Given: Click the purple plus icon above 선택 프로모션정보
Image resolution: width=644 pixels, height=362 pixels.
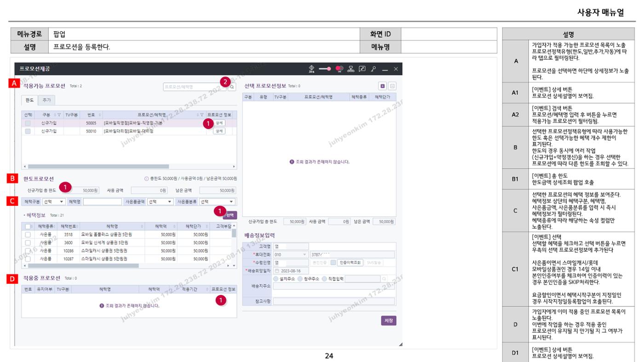Looking at the screenshot, I should 382,86.
